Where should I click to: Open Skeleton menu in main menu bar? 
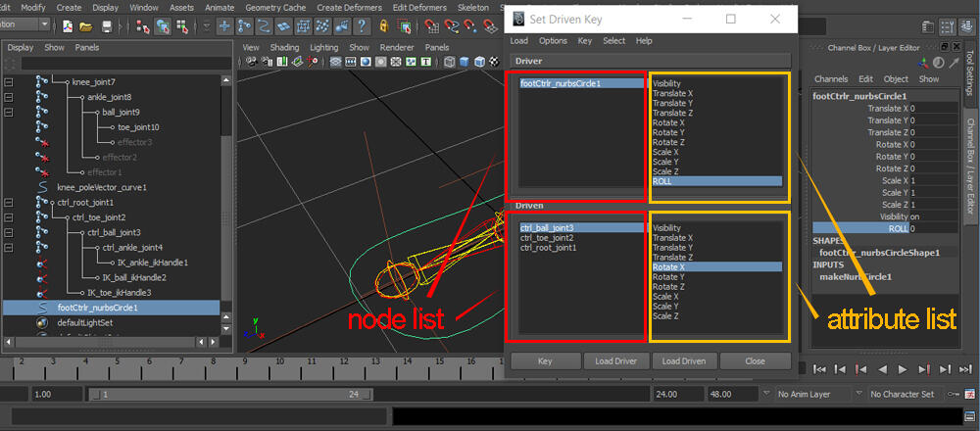coord(473,8)
